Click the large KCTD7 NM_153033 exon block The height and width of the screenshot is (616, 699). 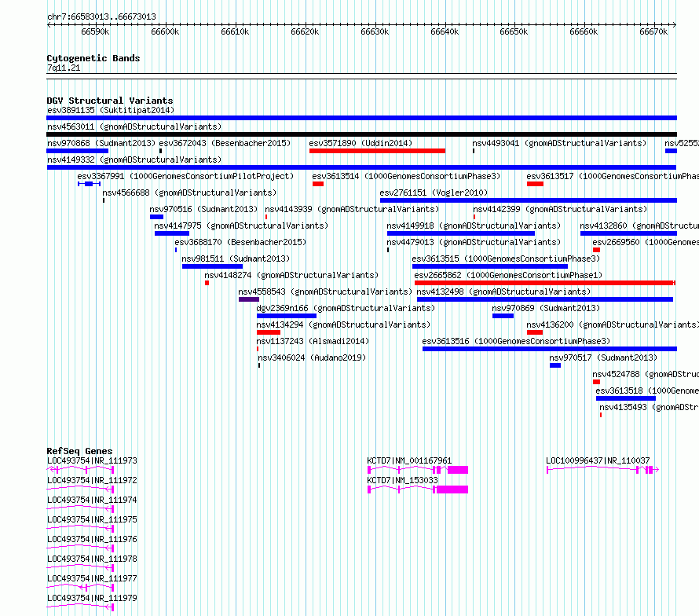452,489
